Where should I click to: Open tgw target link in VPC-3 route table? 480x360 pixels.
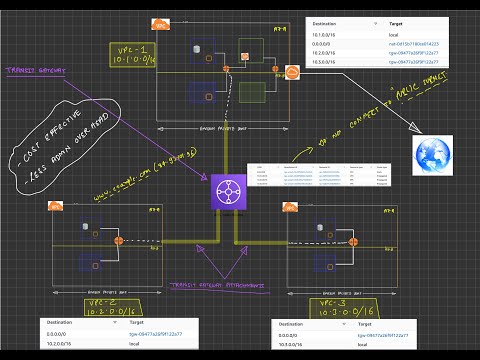click(x=383, y=335)
